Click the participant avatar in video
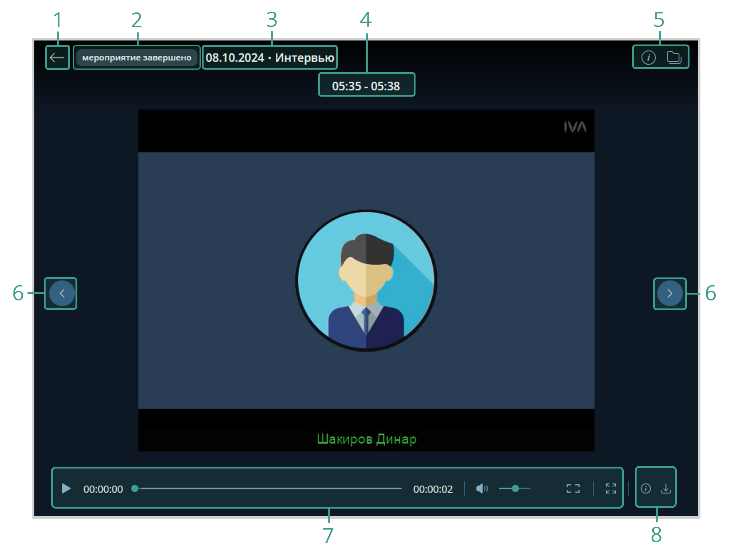734x560 pixels. (366, 281)
